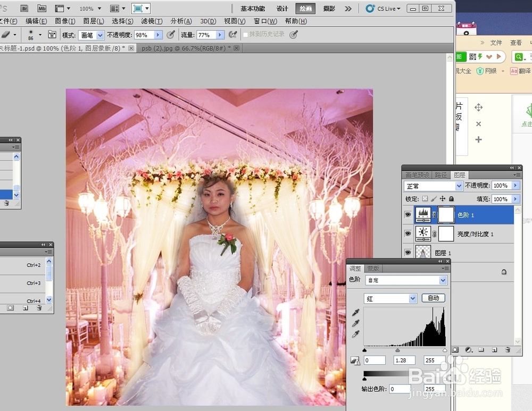Open the CS Live menu button
The image size is (532, 411).
click(384, 9)
